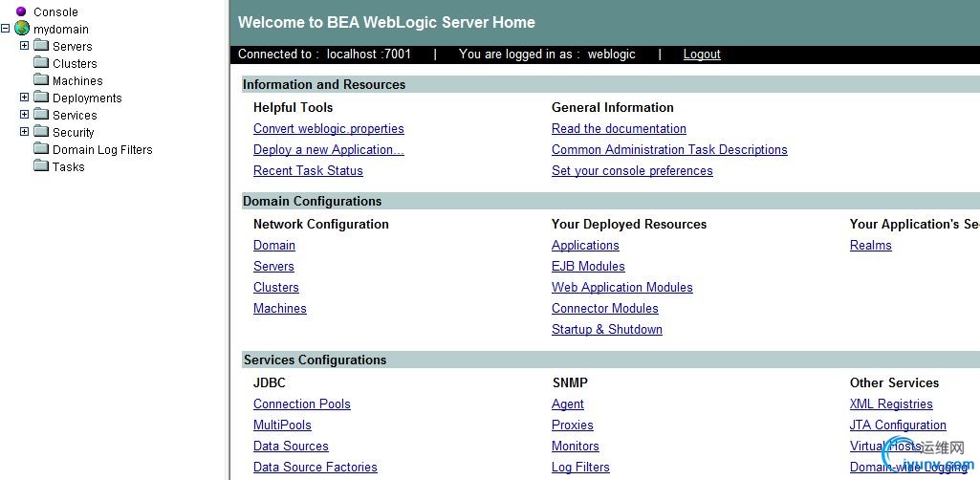
Task: Open the Applications link
Action: tap(585, 246)
